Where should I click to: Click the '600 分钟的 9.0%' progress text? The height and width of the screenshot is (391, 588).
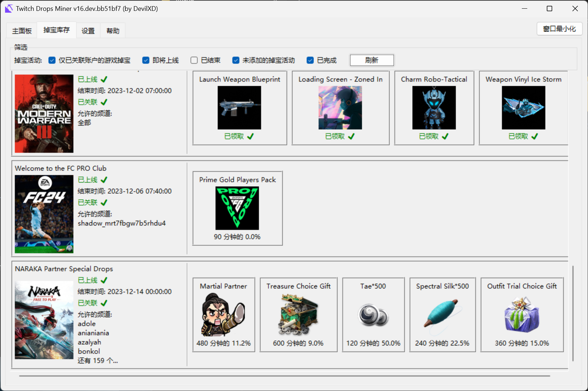(298, 343)
